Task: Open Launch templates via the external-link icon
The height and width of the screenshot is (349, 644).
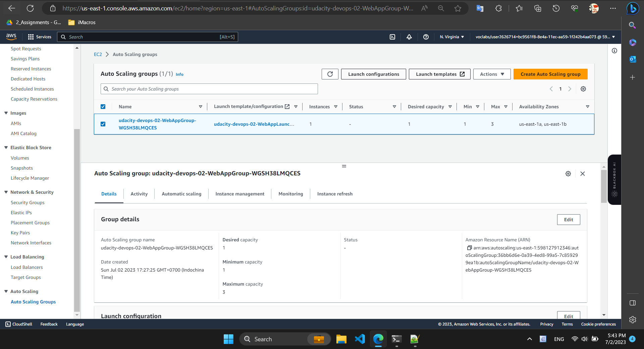Action: coord(462,74)
